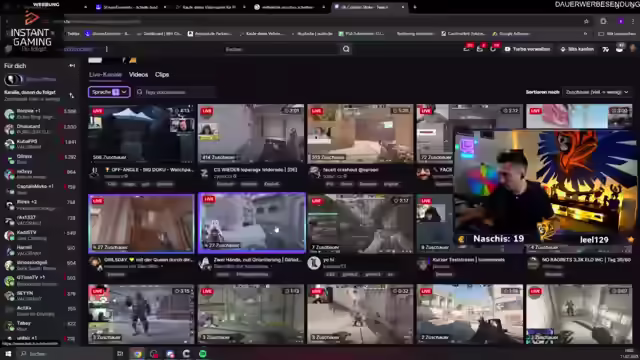Open the Chrome icon in the taskbar
This screenshot has width=640, height=360.
(138, 353)
